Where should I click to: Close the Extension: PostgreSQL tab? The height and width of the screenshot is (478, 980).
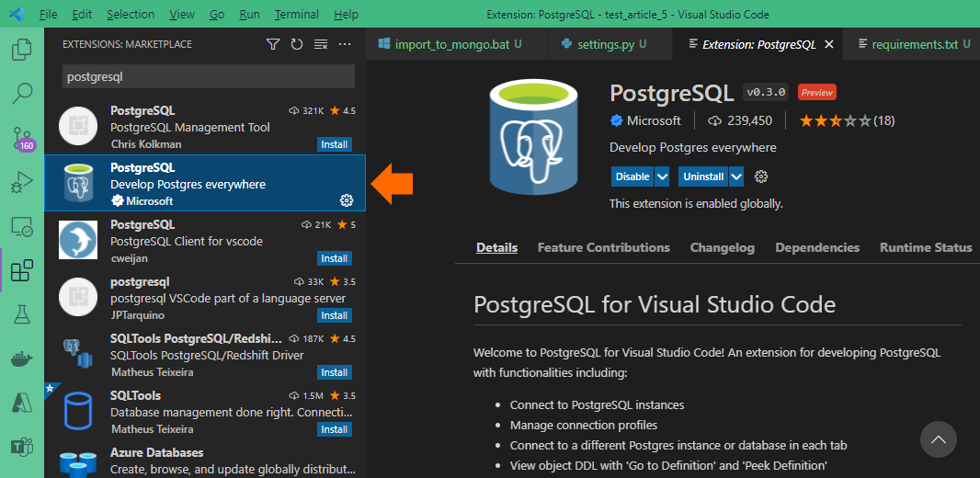[x=829, y=44]
